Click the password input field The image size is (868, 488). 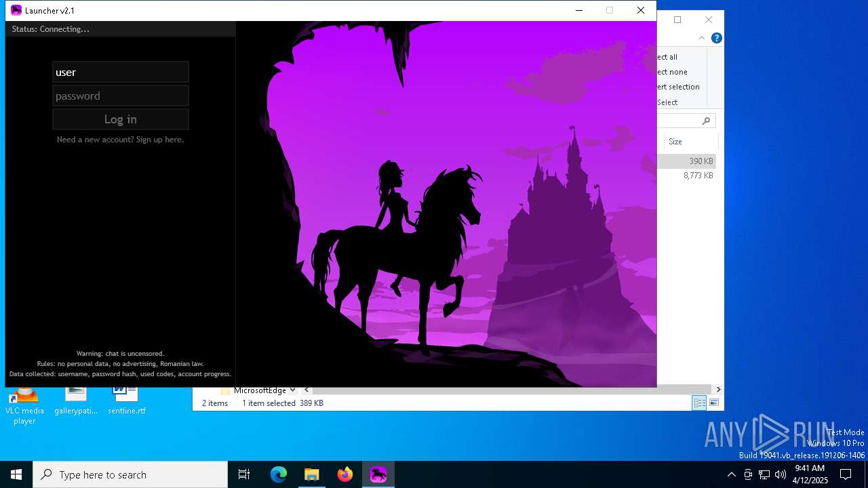point(121,96)
